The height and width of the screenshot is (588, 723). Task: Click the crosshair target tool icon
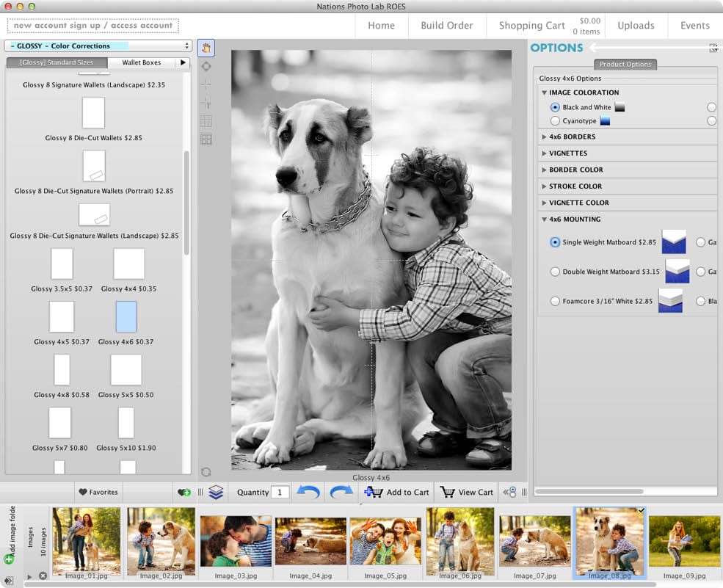pos(206,66)
